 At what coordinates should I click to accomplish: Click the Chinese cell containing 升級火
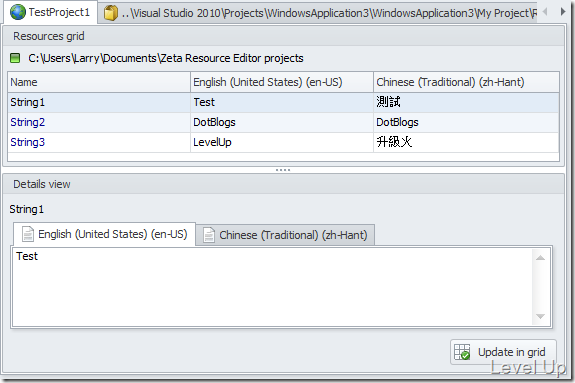click(x=466, y=142)
